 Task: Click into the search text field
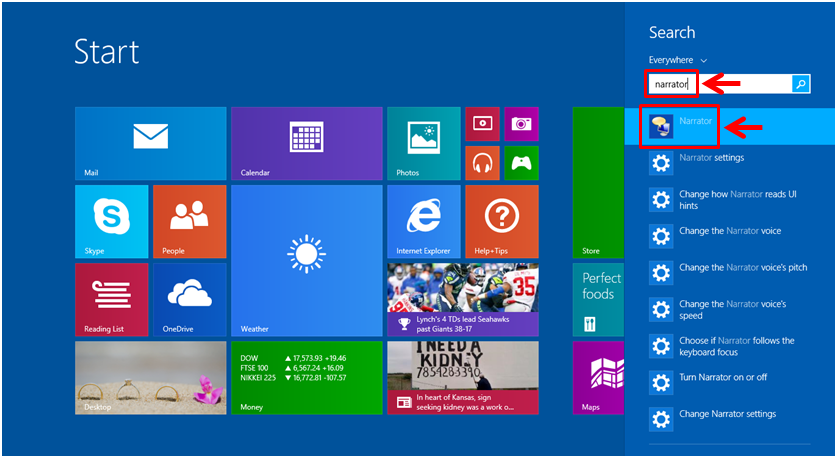tap(720, 84)
